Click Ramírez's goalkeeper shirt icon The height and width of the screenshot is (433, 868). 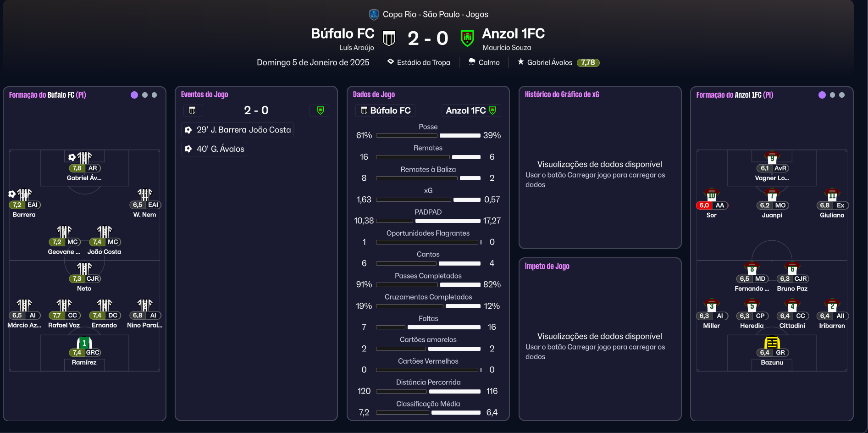(84, 343)
